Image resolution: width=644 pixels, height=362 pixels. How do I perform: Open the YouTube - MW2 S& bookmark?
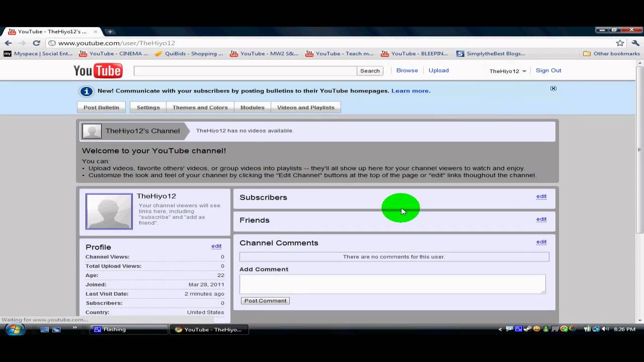click(264, 54)
